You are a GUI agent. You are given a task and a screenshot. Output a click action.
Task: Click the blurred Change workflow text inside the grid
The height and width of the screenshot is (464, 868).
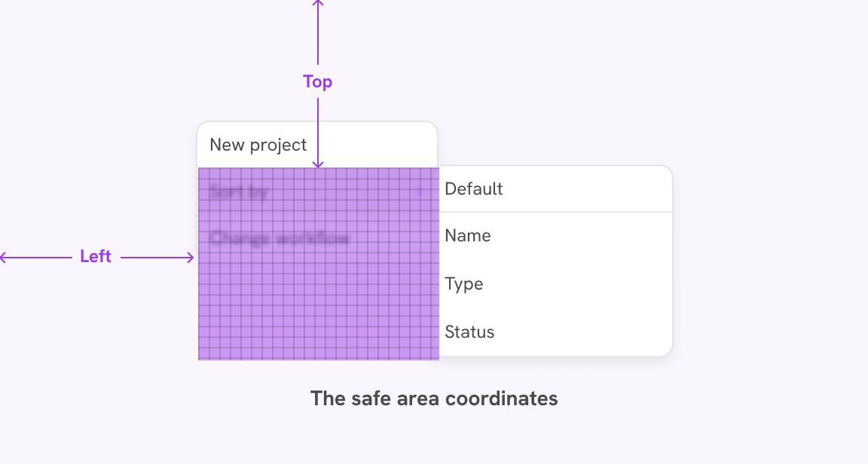(281, 239)
